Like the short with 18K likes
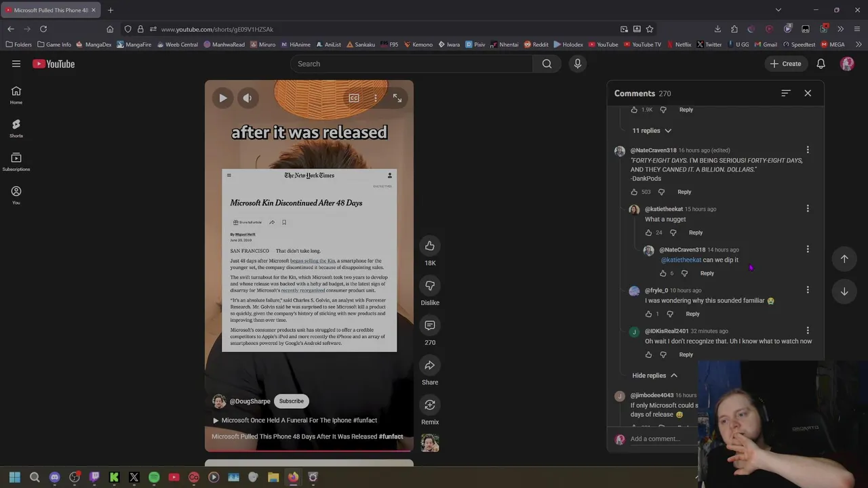 point(430,245)
